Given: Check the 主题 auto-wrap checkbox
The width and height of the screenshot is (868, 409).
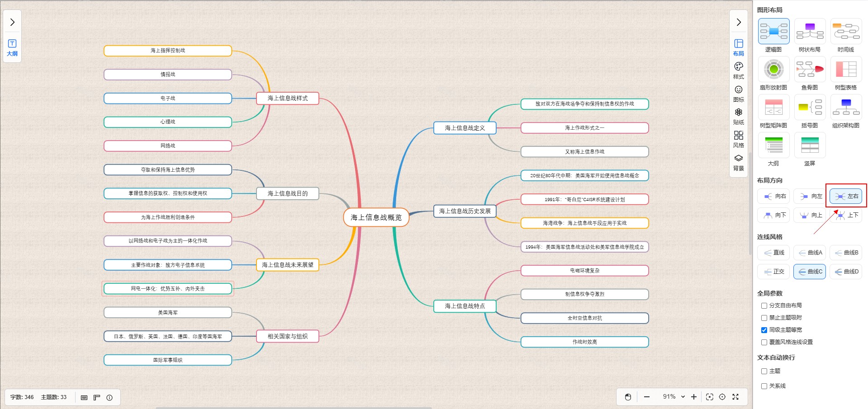Looking at the screenshot, I should pos(764,371).
